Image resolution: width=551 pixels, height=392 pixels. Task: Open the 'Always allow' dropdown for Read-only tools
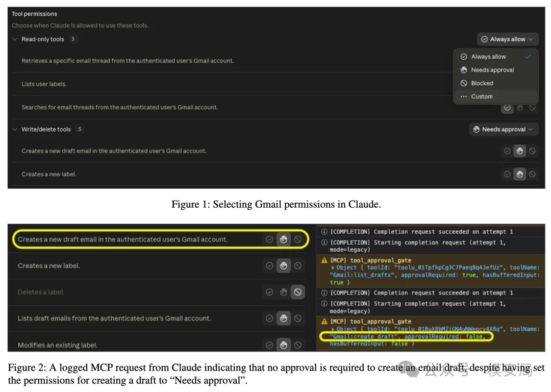507,39
